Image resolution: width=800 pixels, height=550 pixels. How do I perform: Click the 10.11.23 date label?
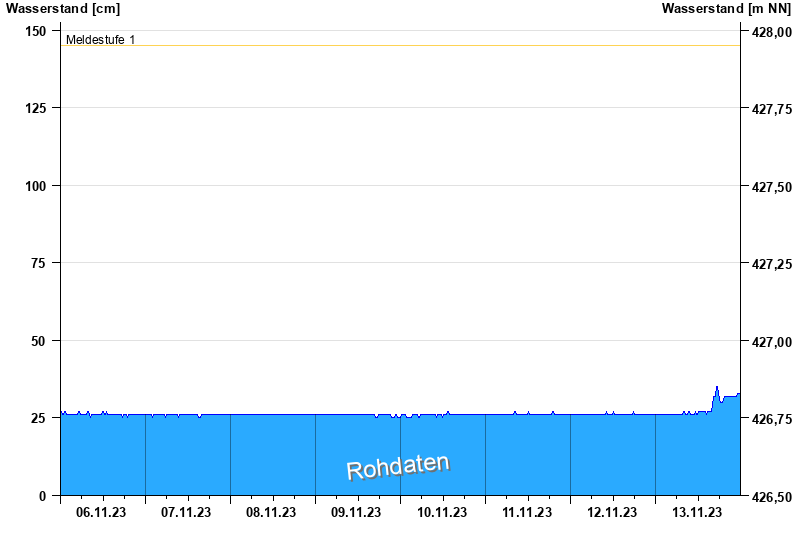pyautogui.click(x=442, y=513)
